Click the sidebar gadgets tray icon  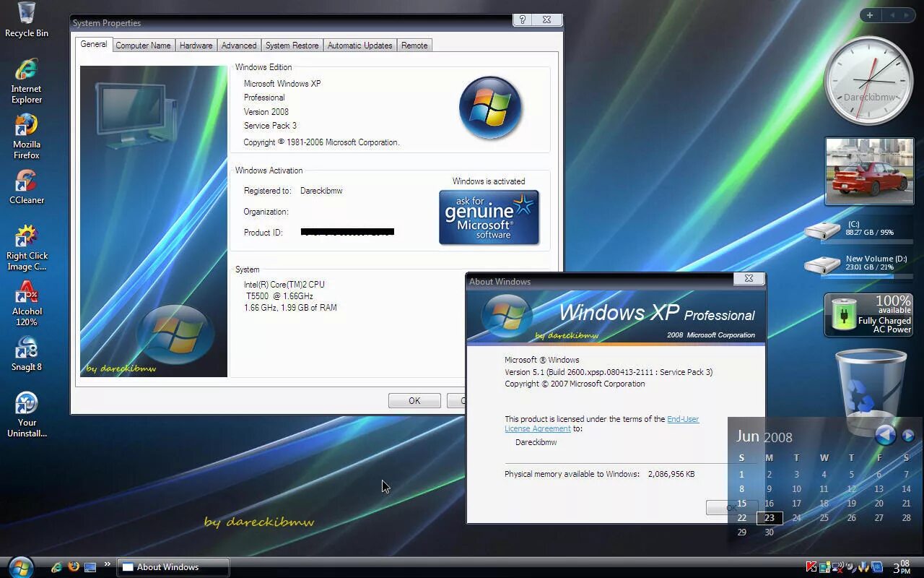tap(824, 567)
